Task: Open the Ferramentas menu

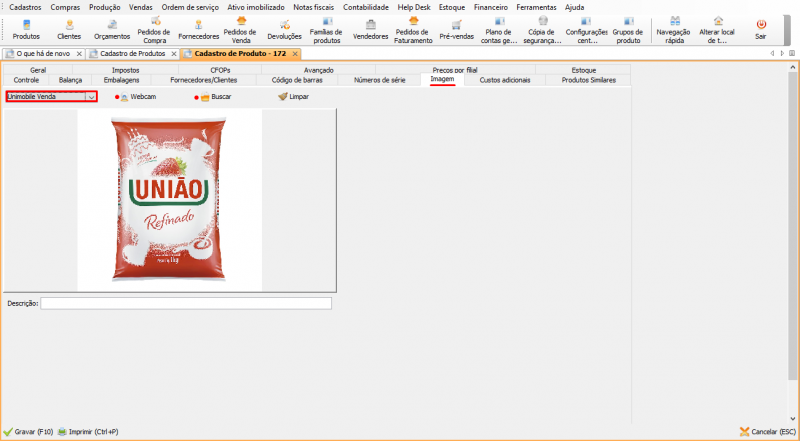Action: tap(536, 7)
